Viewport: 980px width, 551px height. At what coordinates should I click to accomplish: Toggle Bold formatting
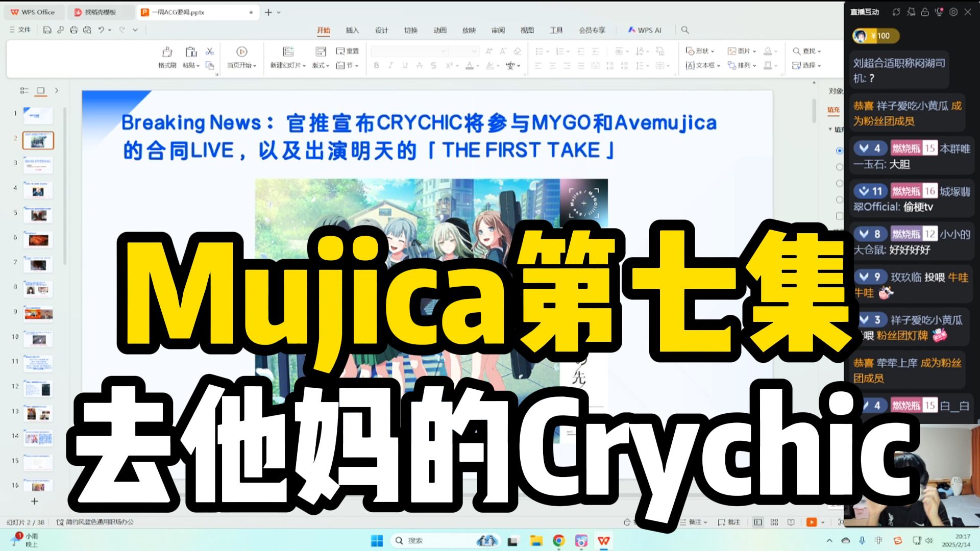[377, 65]
